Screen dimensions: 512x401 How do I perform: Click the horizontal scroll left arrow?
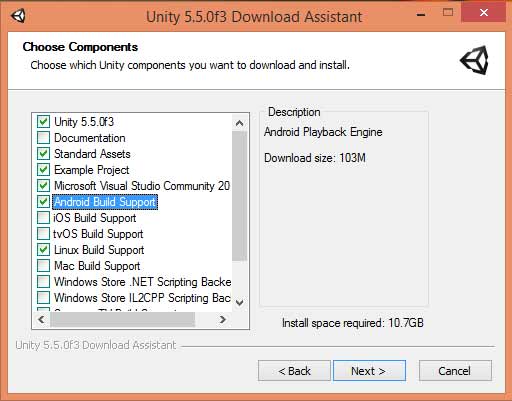pyautogui.click(x=41, y=319)
